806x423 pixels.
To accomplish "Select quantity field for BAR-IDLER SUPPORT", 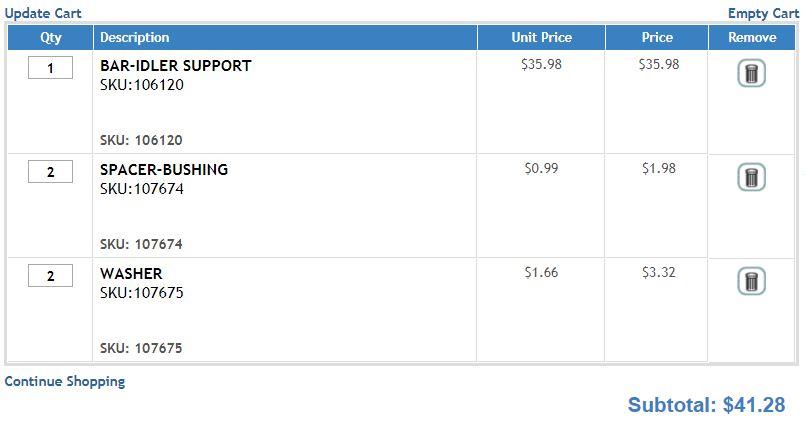I will 50,68.
